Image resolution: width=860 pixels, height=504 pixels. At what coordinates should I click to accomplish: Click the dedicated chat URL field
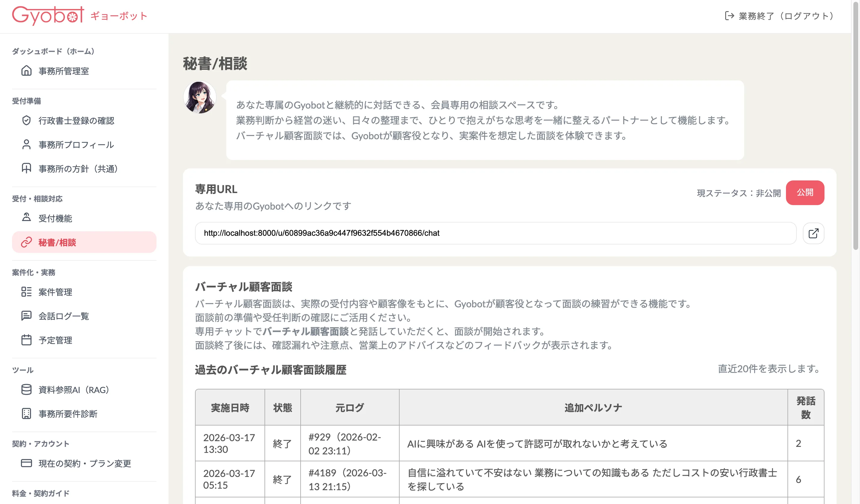click(x=495, y=233)
